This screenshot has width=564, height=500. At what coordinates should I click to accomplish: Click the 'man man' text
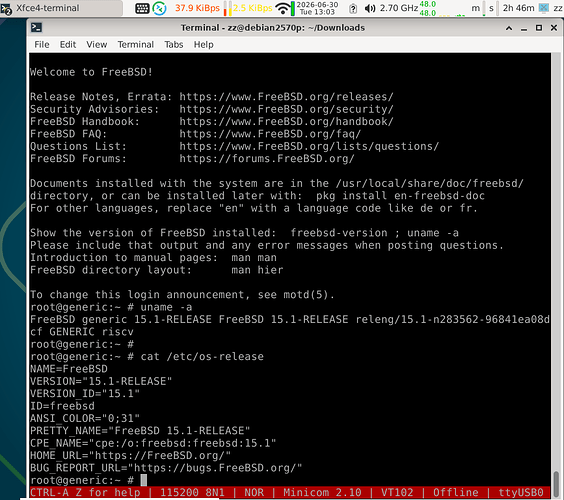254,258
